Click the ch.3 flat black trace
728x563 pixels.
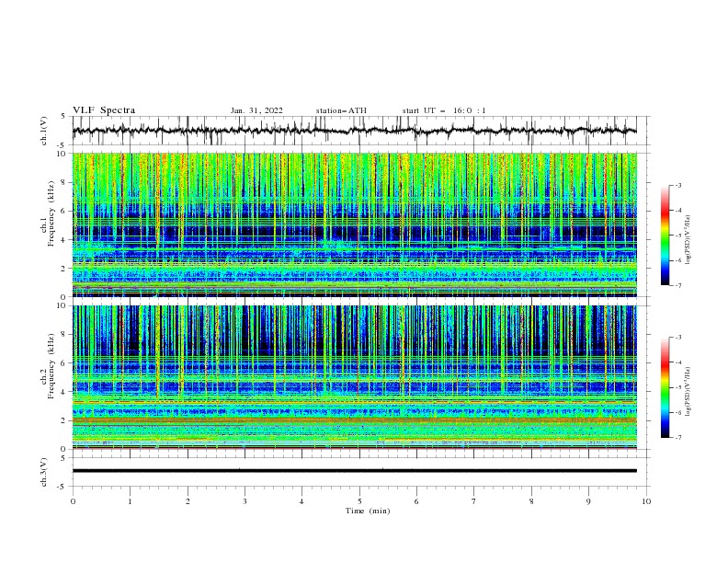coord(354,471)
